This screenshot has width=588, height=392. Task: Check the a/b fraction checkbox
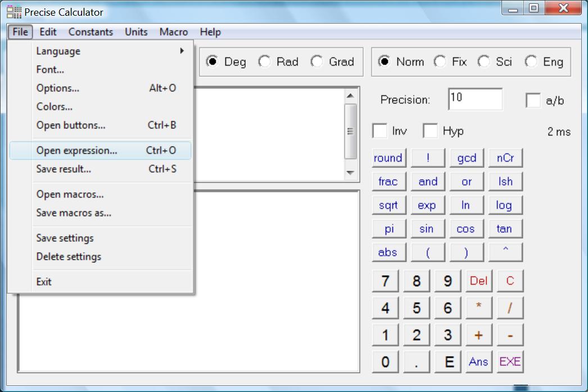pyautogui.click(x=533, y=101)
